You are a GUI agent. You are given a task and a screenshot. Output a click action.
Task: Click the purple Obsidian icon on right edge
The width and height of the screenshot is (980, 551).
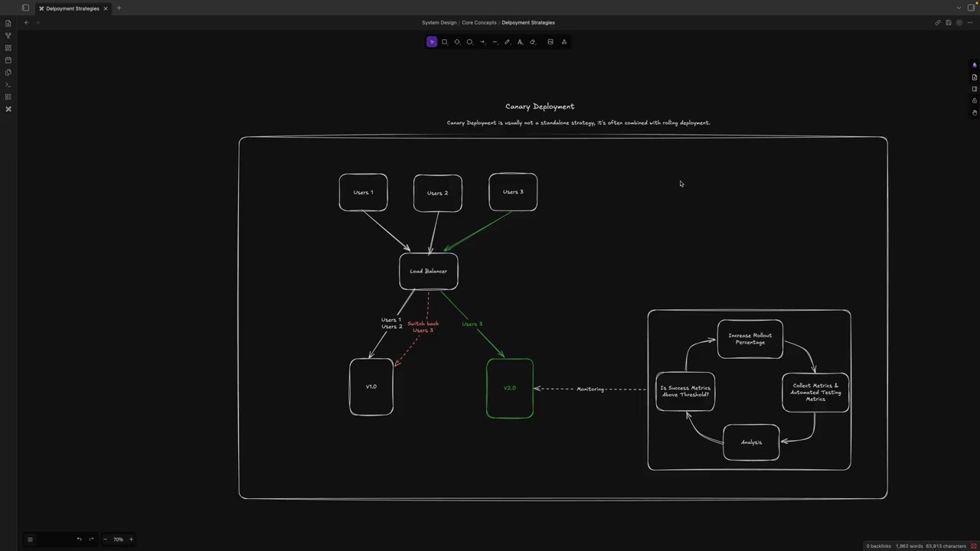click(975, 65)
